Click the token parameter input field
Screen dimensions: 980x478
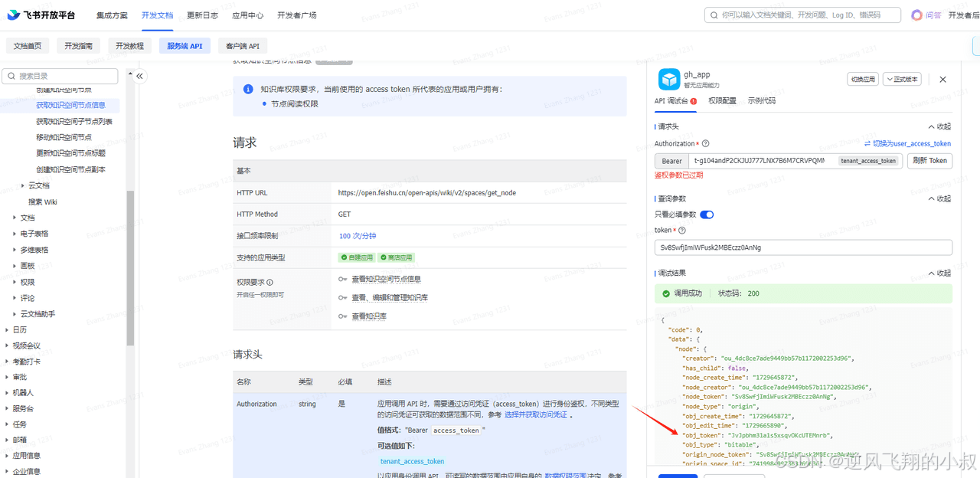click(x=803, y=247)
